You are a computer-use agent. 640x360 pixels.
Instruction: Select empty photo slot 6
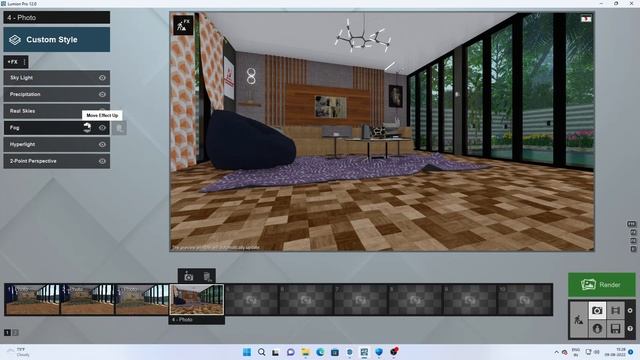click(306, 300)
